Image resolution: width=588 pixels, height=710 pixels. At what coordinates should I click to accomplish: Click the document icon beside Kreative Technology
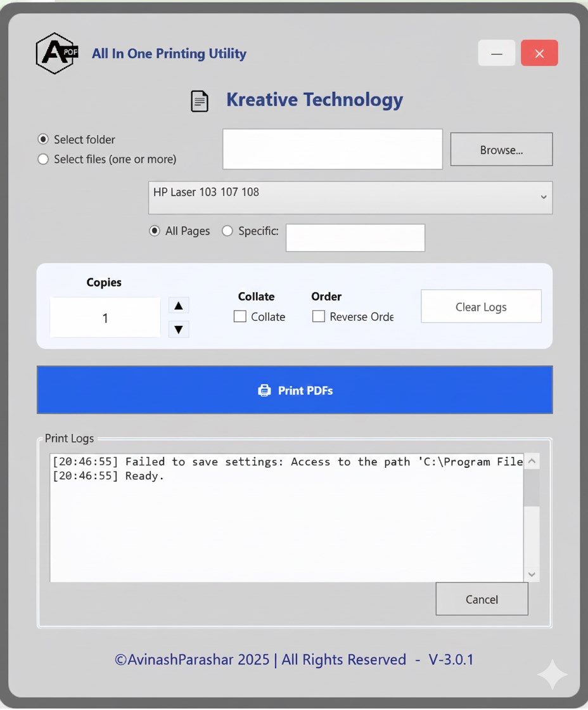point(200,100)
